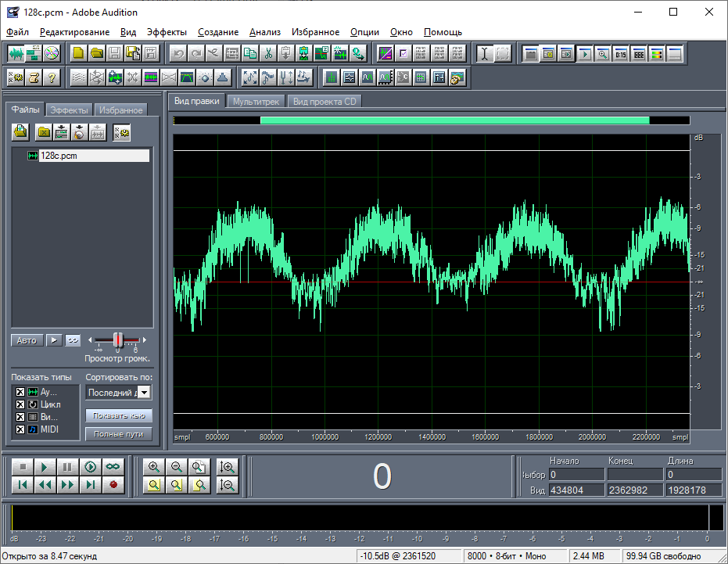Viewport: 728px width, 564px height.
Task: Switch to the Вид проекта CD tab
Action: click(x=325, y=102)
